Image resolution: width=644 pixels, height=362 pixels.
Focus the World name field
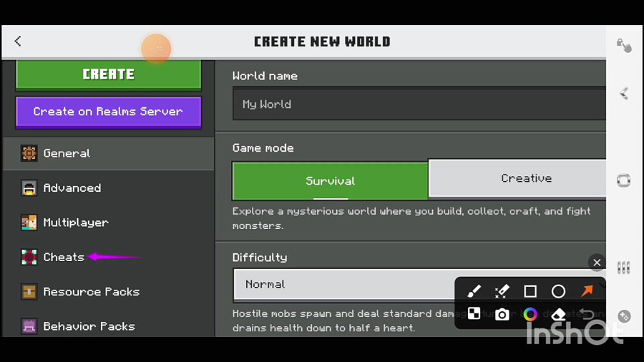419,104
